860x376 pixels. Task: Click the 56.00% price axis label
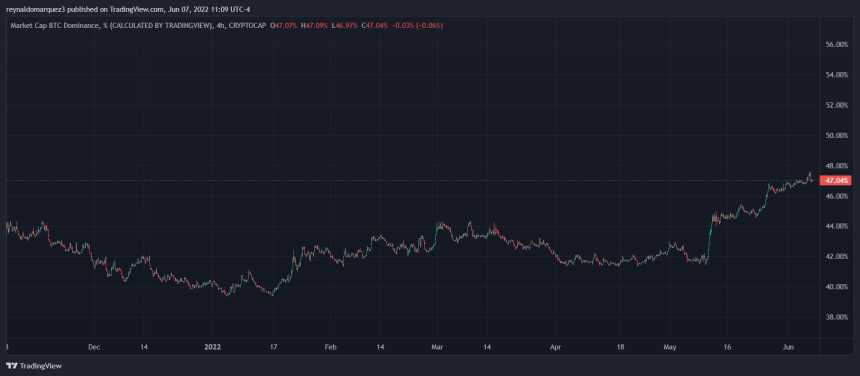click(836, 44)
